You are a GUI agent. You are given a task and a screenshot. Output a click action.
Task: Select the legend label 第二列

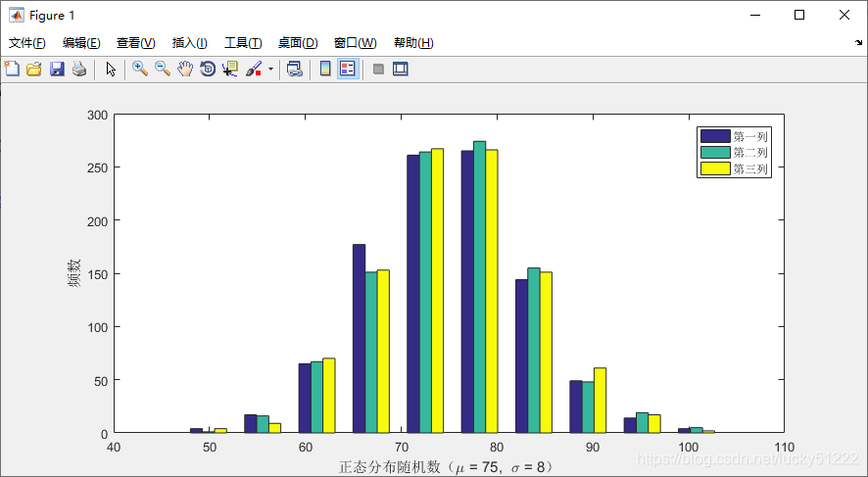coord(750,152)
